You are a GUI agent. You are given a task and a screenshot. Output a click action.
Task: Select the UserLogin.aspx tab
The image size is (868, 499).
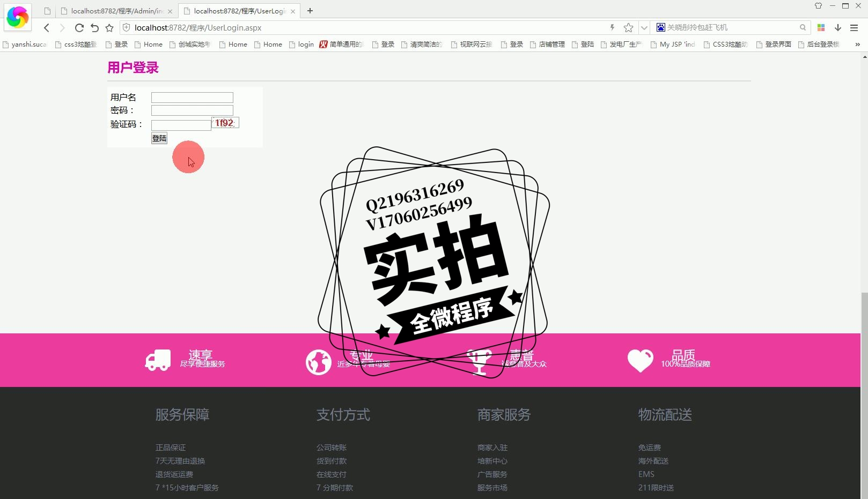click(x=239, y=11)
